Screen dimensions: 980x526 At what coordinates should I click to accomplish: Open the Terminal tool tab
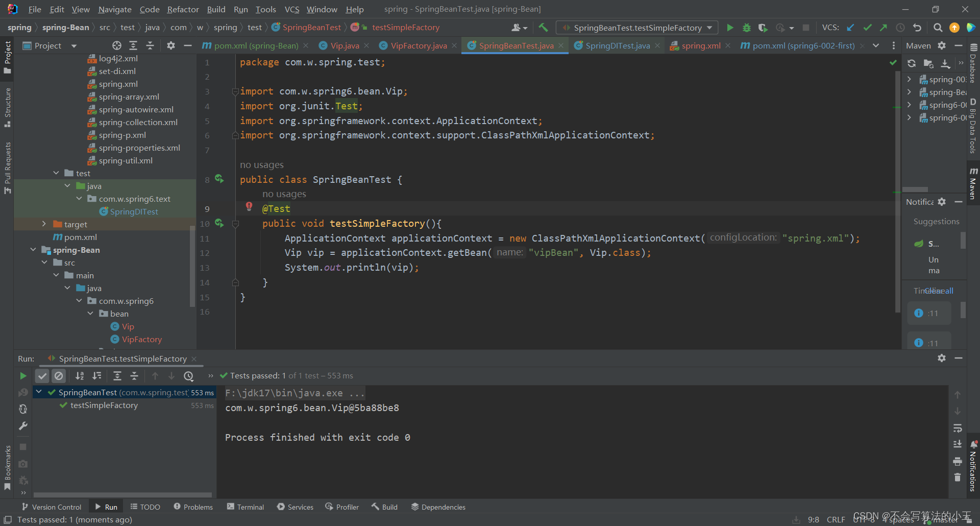(246, 507)
